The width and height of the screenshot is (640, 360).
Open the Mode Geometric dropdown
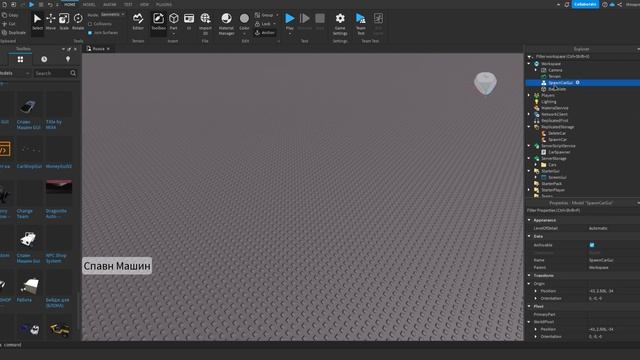(x=112, y=14)
